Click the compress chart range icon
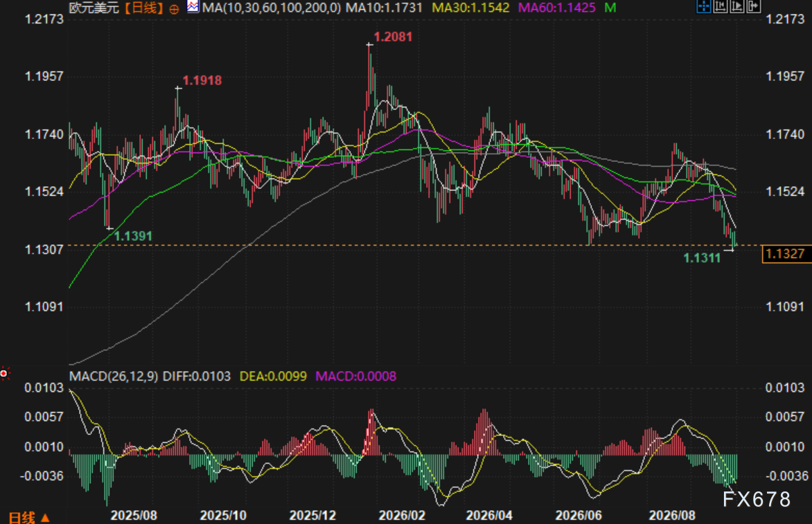 pos(721,6)
